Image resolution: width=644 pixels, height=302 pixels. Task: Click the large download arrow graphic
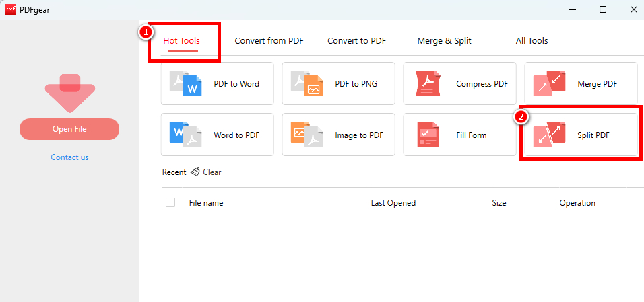[x=70, y=93]
